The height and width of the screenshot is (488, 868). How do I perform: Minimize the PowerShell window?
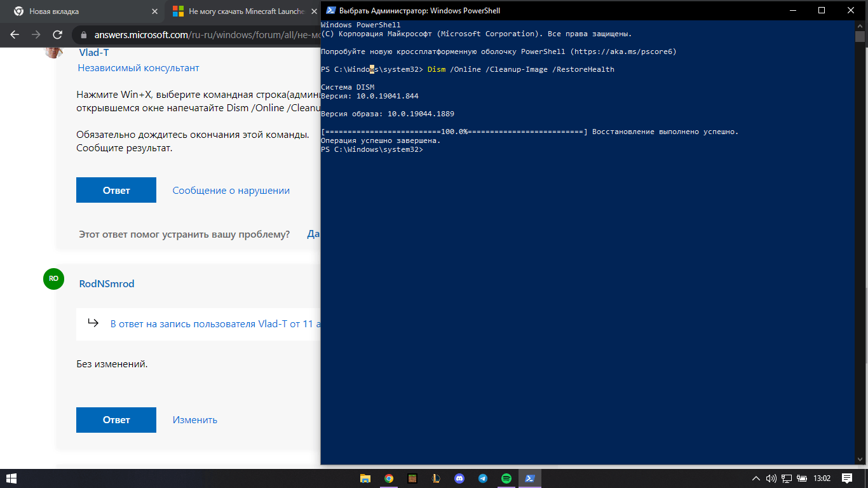coord(794,10)
